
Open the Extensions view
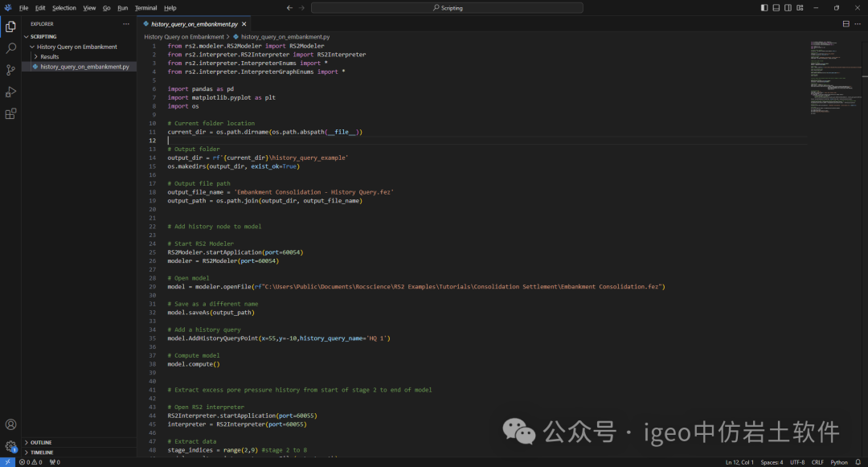(x=10, y=114)
